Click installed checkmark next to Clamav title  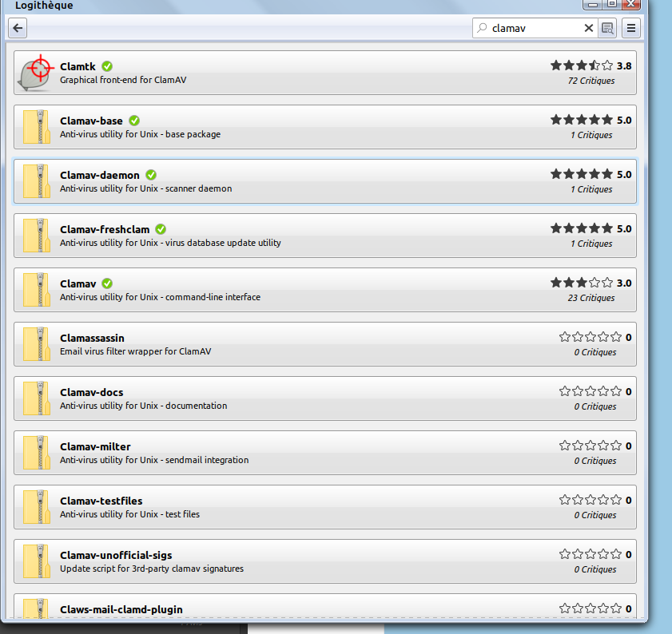click(x=107, y=283)
